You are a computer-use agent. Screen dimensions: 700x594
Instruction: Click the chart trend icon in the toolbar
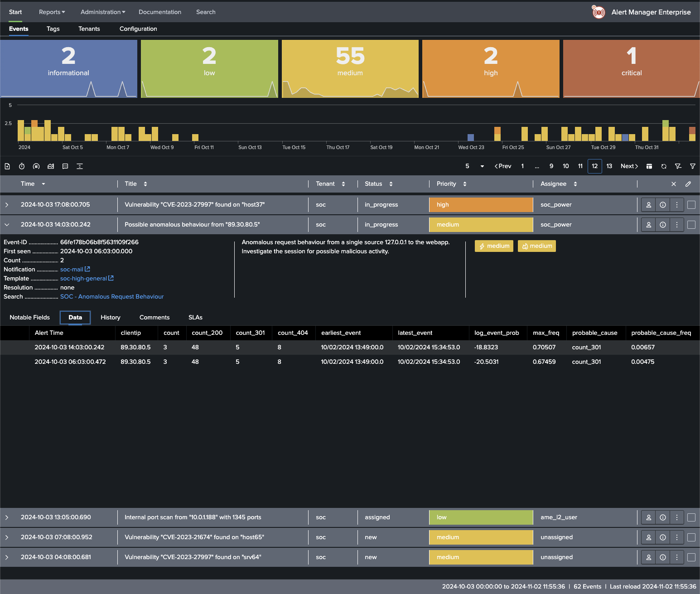tap(51, 166)
